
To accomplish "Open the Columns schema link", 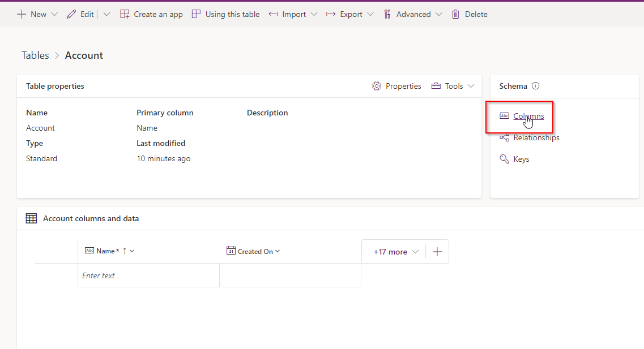I will point(528,116).
